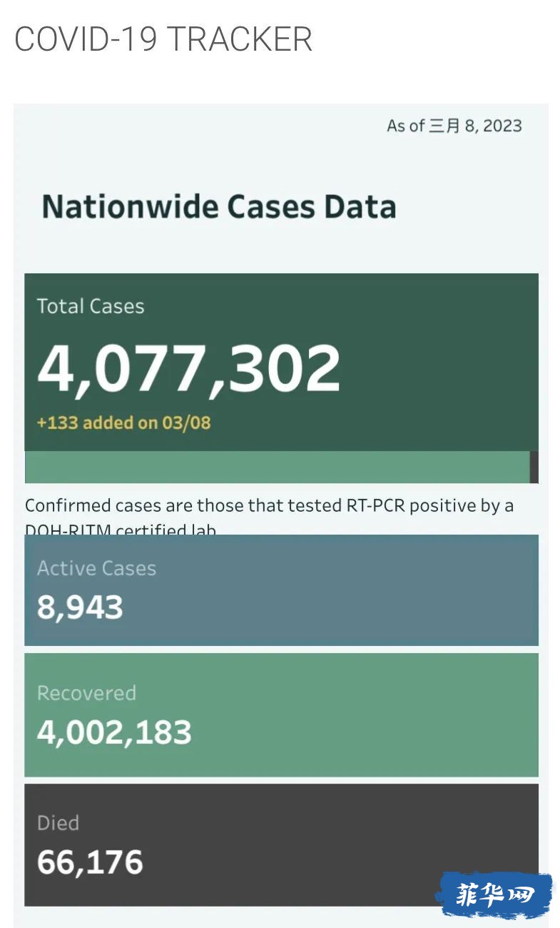Click the confirmed cases RT-PCR description text
560x928 pixels.
270,517
